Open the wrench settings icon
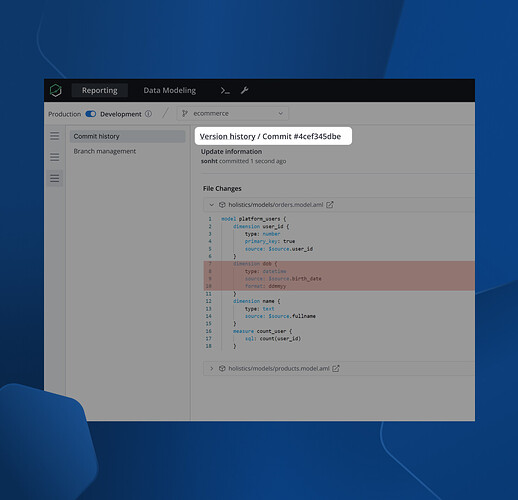The image size is (518, 500). pos(244,90)
